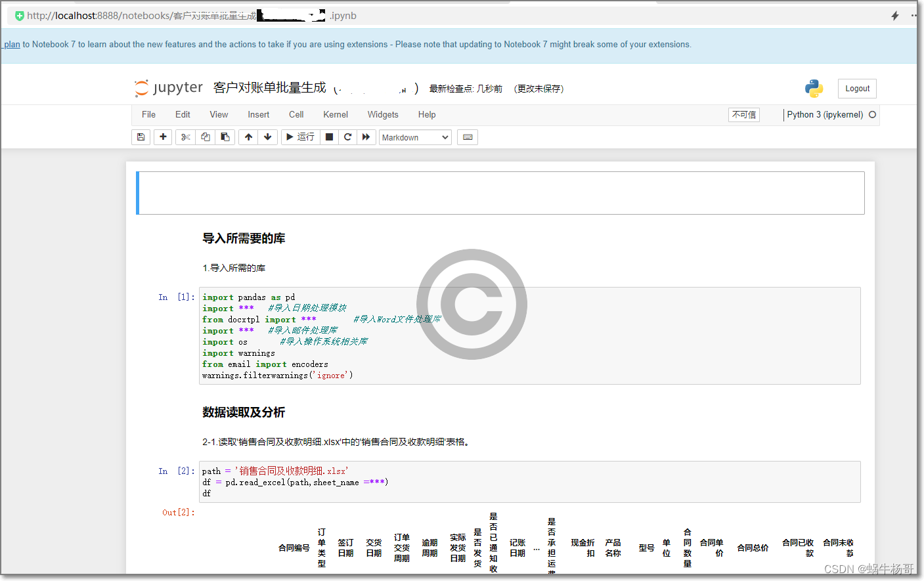Click the Jupyter logo

[x=169, y=88]
